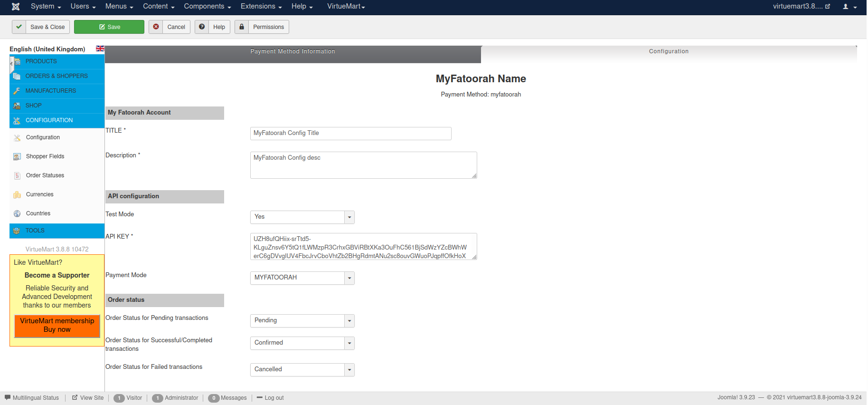Screen dimensions: 868x405
Task: Click the external link icon next to site name
Action: coord(828,7)
